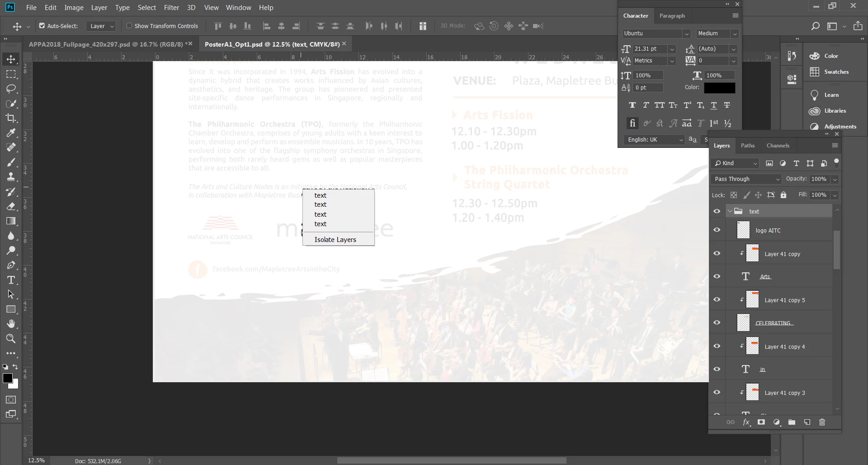Toggle visibility of Layer 41 copy 3
868x465 pixels.
coord(717,393)
